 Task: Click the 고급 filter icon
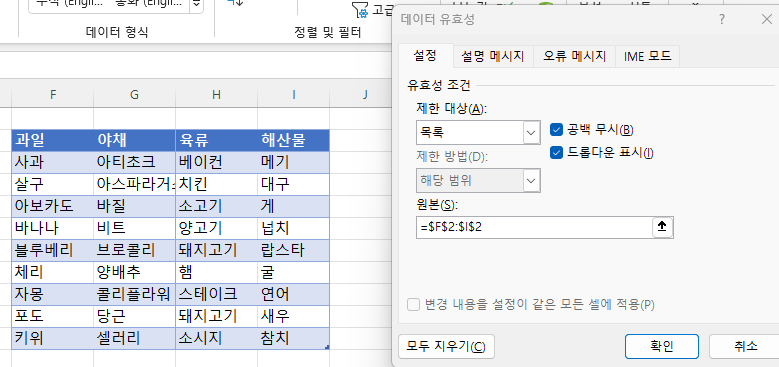coord(359,10)
